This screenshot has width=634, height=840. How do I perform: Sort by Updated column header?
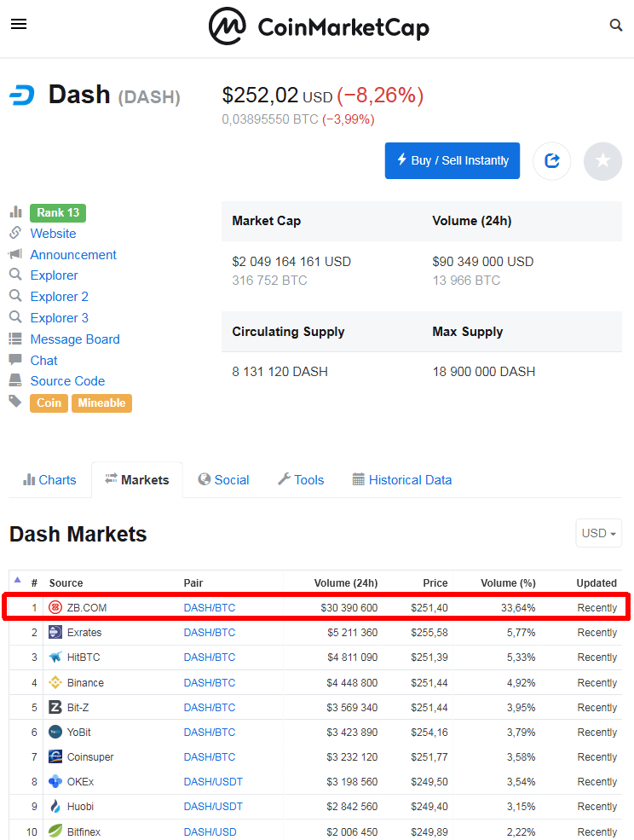click(597, 582)
